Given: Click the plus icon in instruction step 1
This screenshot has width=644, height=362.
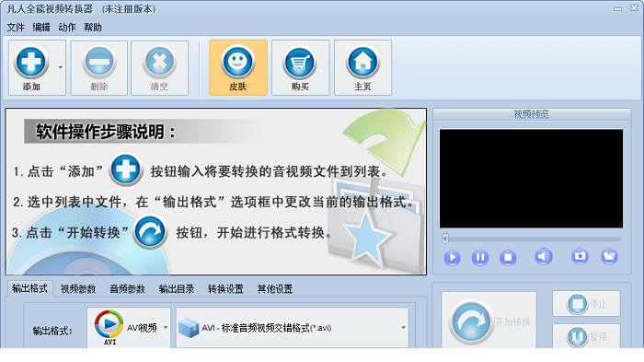Looking at the screenshot, I should pos(126,169).
